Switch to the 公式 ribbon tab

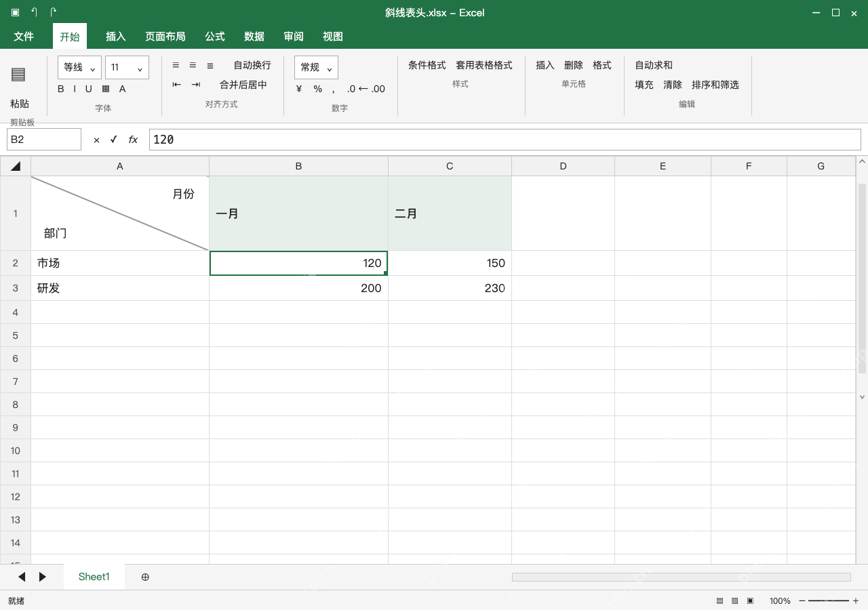(x=215, y=37)
